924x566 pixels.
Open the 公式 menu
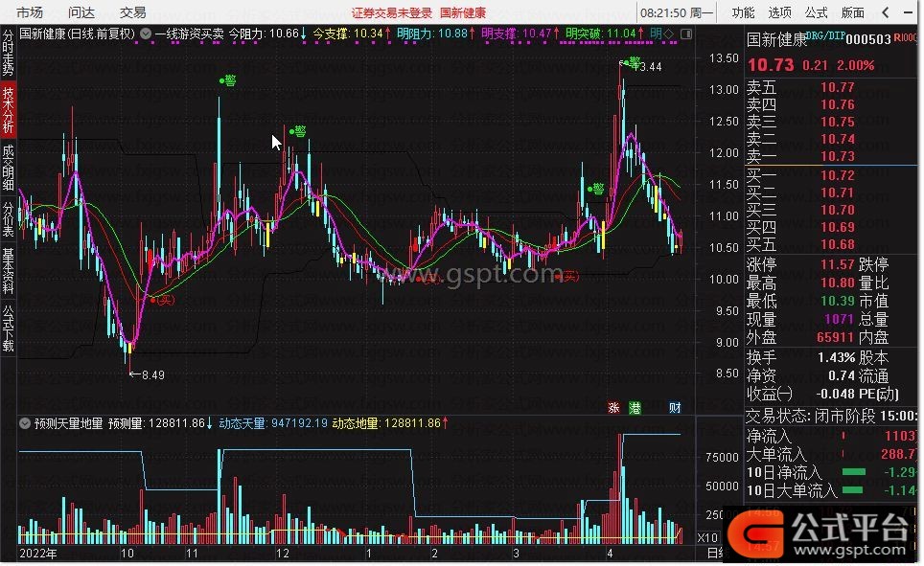click(x=816, y=12)
